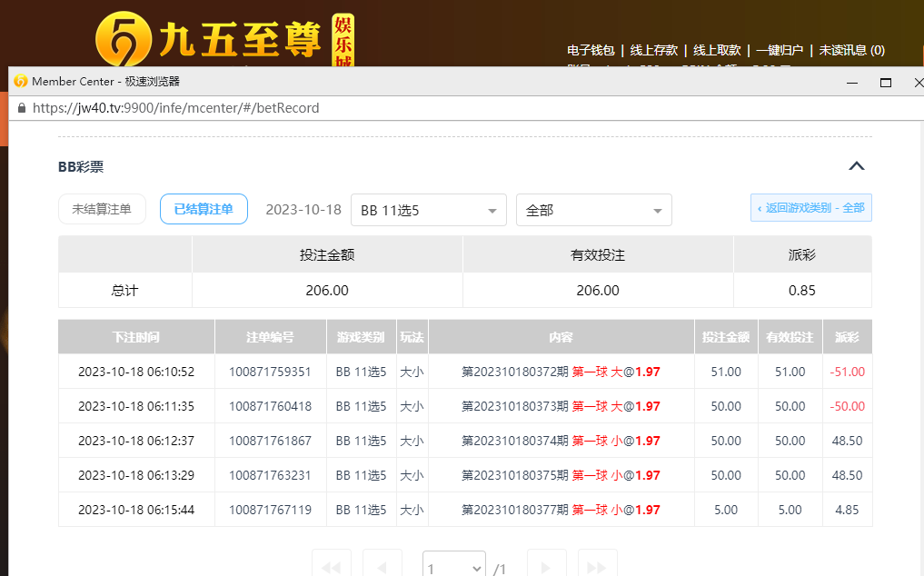The image size is (924, 576).
Task: Click 返回游戏类别 - 全部 button
Action: coord(810,208)
